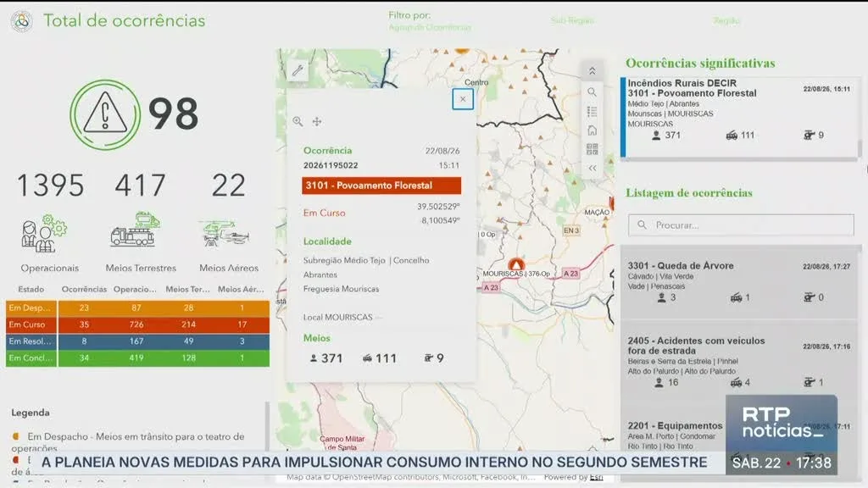Click the Legenda heading
Image resolution: width=868 pixels, height=488 pixels.
click(31, 413)
